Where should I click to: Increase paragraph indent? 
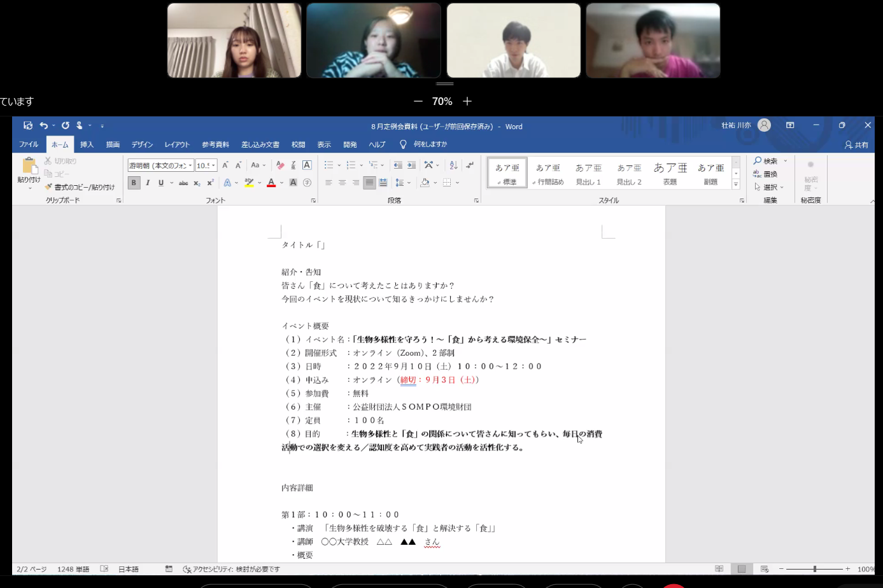[x=411, y=165]
